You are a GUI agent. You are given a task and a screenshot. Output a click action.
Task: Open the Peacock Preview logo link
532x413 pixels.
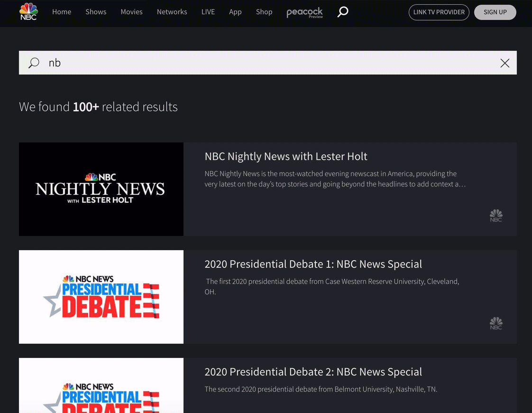(x=305, y=12)
